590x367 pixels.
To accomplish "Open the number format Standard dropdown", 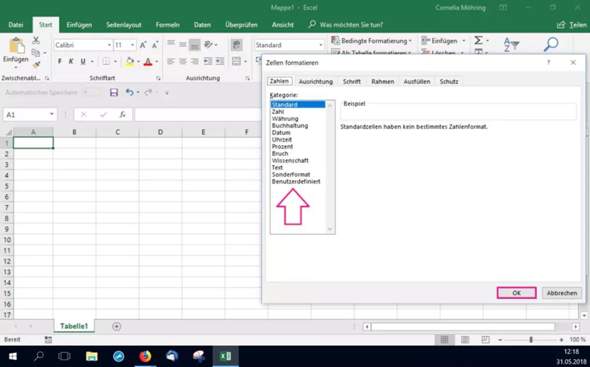I will pyautogui.click(x=321, y=45).
